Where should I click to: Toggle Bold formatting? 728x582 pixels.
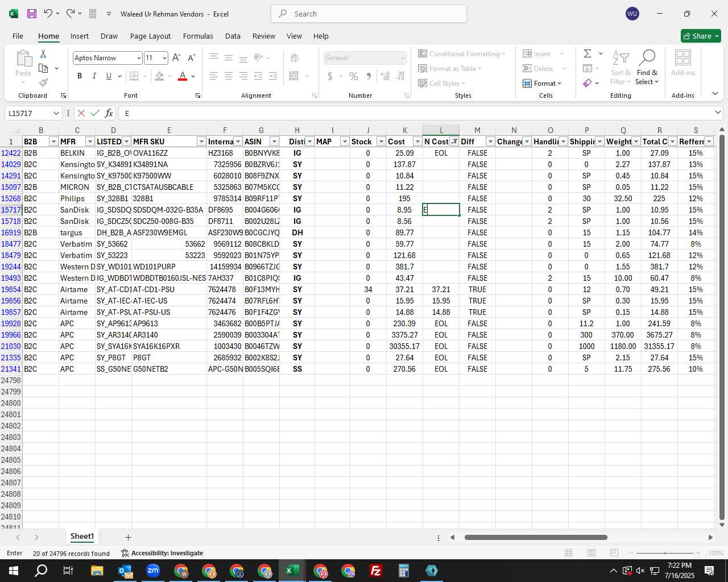coord(80,76)
